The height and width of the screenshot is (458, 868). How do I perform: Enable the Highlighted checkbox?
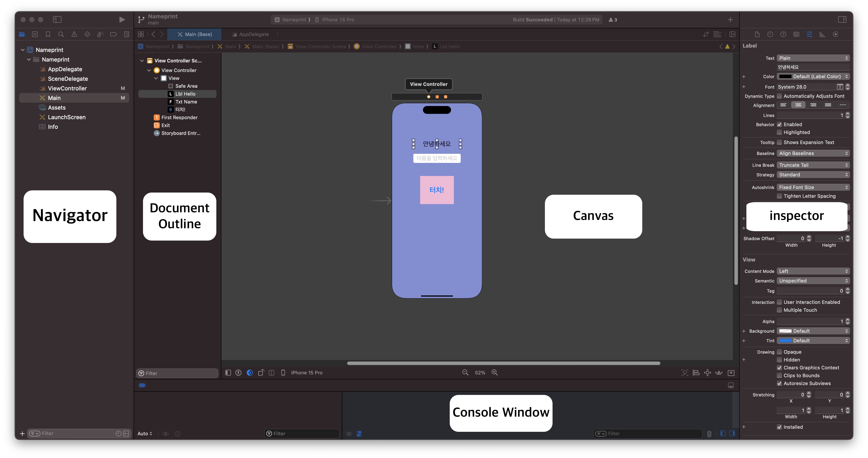(779, 133)
